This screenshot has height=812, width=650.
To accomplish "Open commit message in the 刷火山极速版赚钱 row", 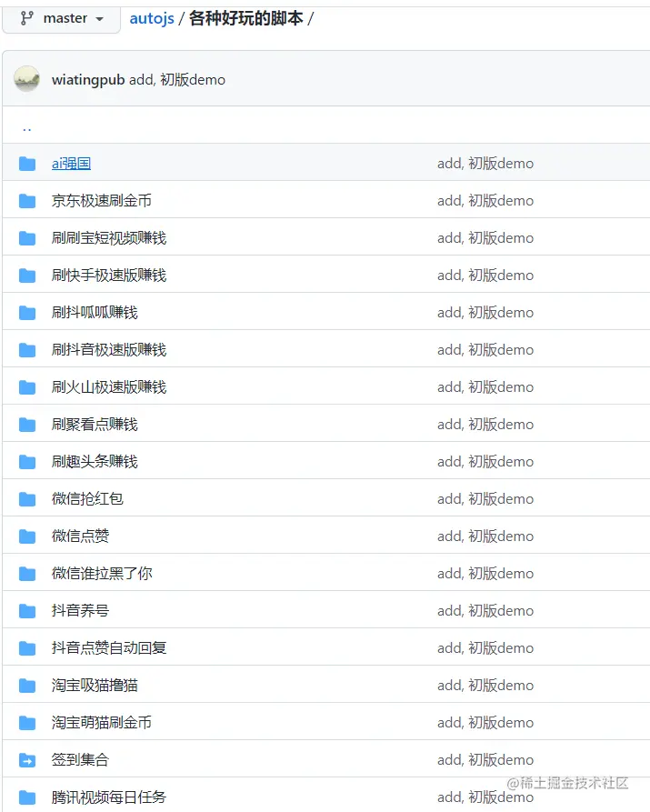I will tap(485, 387).
